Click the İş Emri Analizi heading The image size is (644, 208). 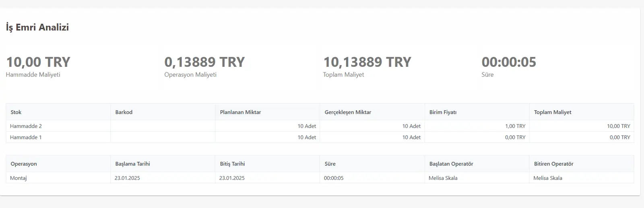tap(37, 27)
